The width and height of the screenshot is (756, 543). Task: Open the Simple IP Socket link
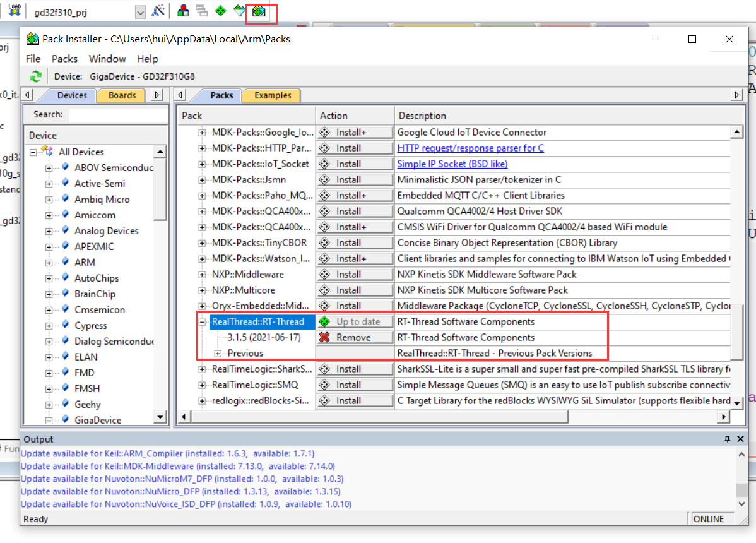pos(452,164)
